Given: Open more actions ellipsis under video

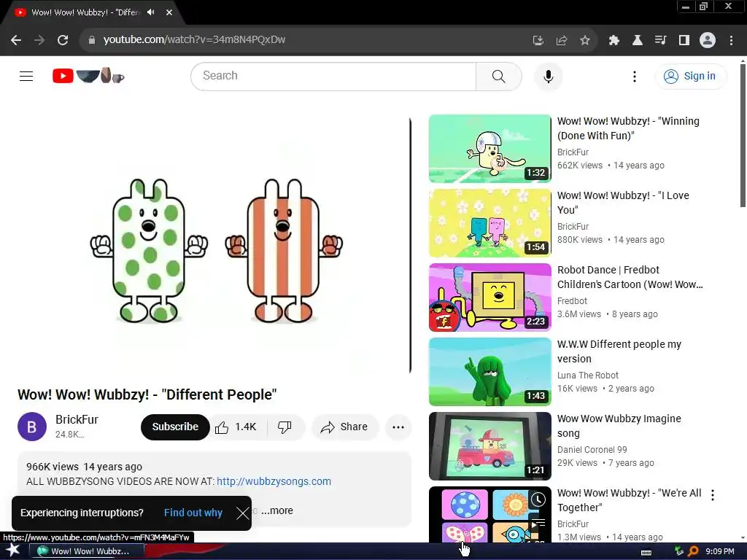Looking at the screenshot, I should pyautogui.click(x=398, y=427).
